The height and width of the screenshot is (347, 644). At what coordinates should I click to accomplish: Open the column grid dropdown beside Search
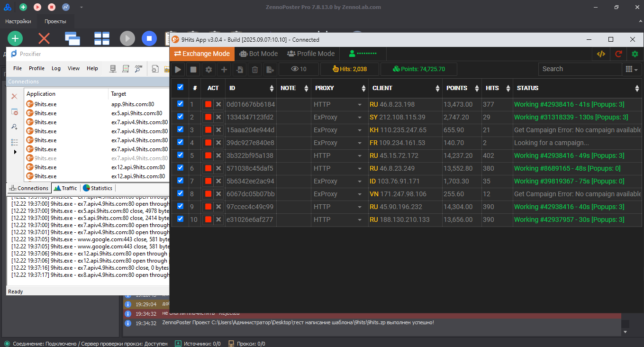coord(631,69)
